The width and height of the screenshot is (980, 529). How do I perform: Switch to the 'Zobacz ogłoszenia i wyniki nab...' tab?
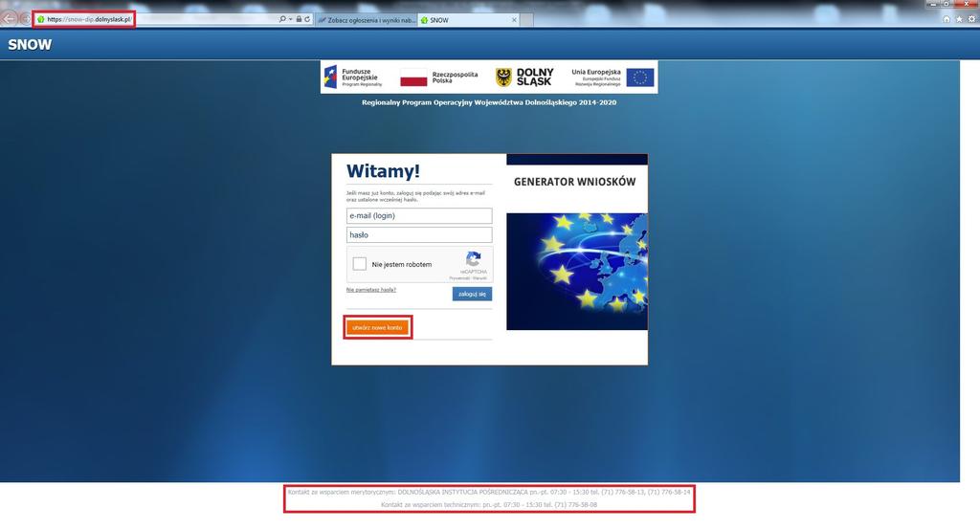coord(367,20)
